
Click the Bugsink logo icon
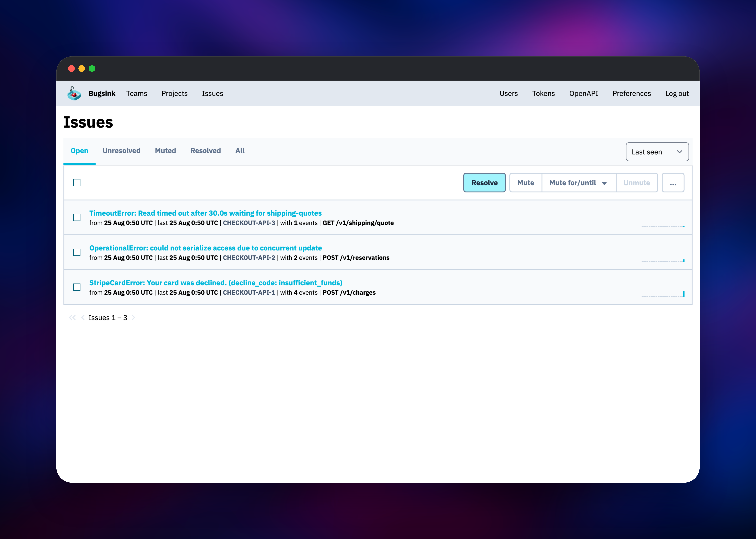tap(74, 94)
